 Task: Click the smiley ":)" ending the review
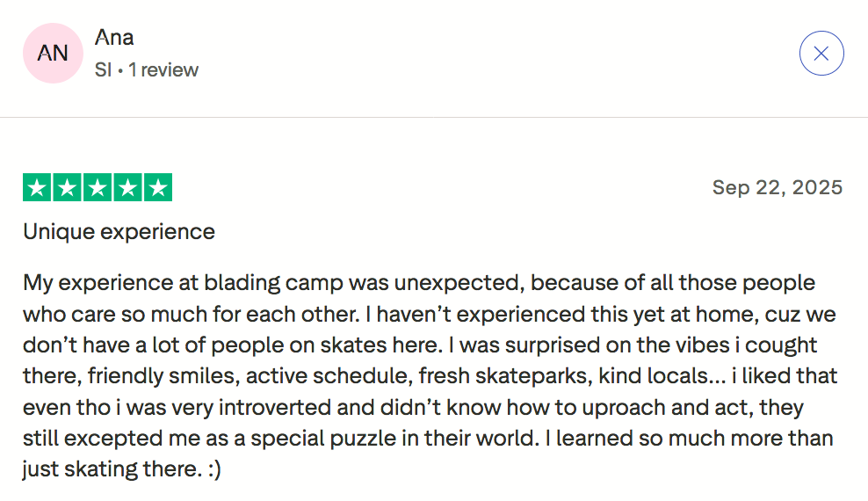click(213, 469)
